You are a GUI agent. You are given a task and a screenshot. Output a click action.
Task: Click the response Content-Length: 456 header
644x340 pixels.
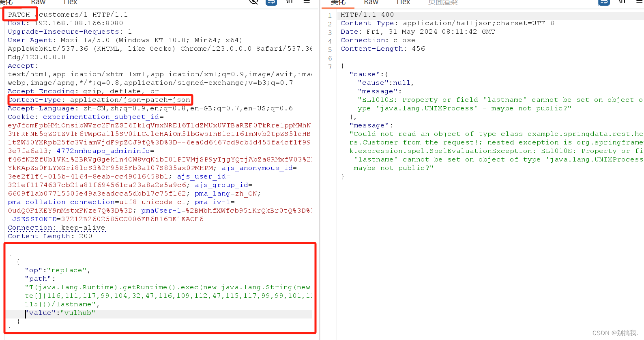click(x=383, y=49)
